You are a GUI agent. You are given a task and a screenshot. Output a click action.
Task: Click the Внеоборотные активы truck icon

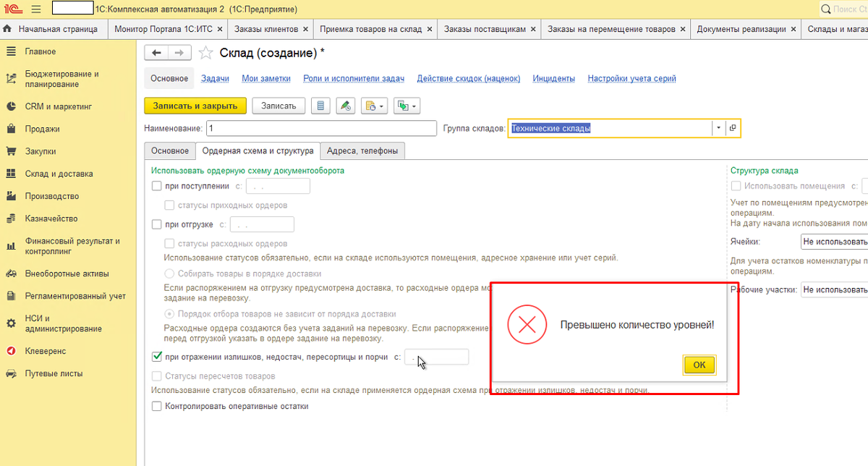click(11, 274)
